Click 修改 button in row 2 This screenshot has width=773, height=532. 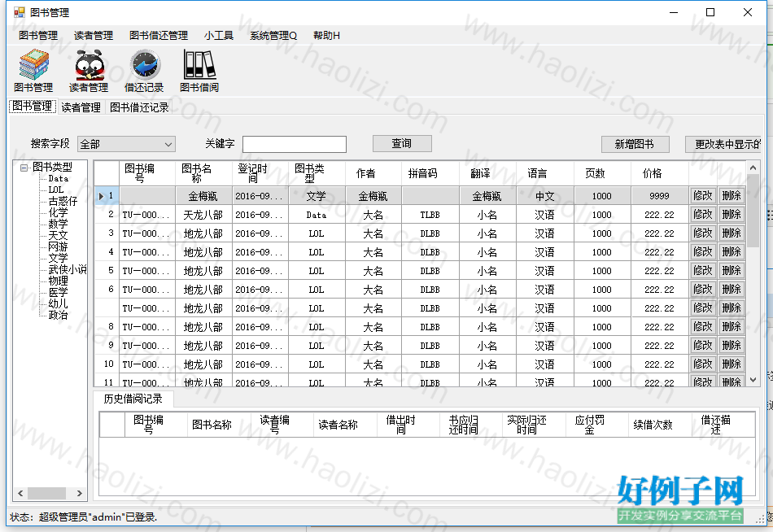(x=703, y=215)
